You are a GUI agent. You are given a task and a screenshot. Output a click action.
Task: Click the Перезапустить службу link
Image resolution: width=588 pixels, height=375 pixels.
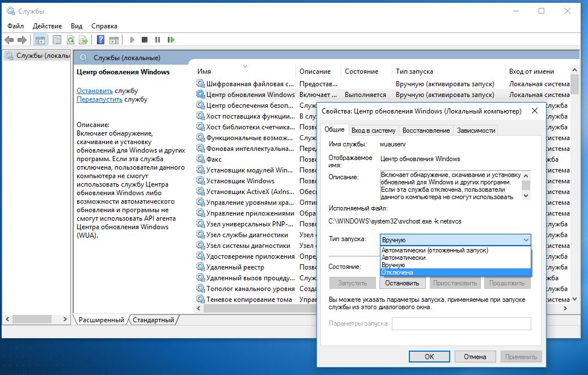coord(99,99)
